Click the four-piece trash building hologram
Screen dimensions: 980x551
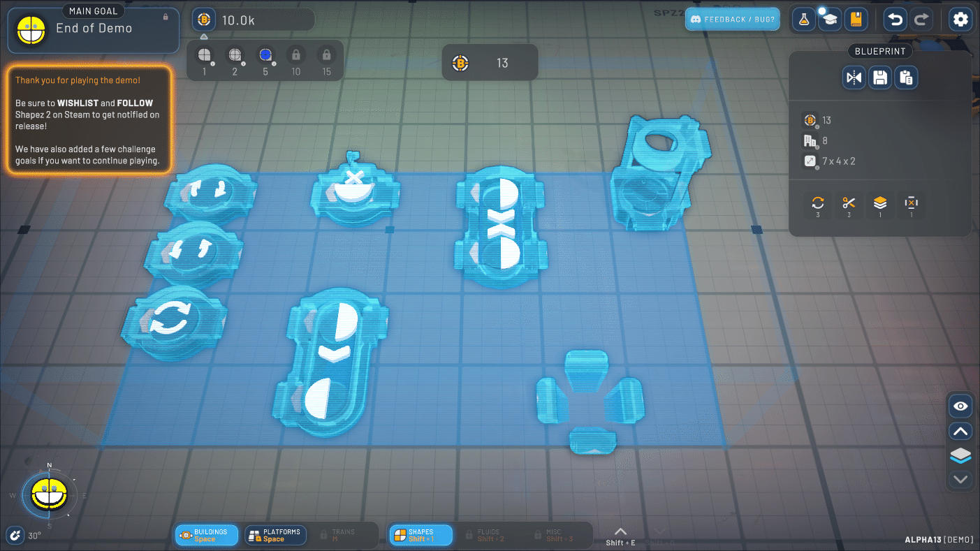[x=590, y=402]
